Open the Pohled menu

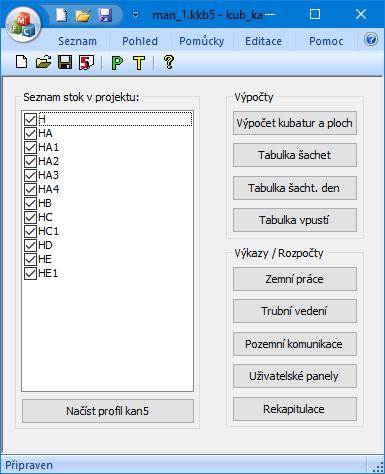140,41
